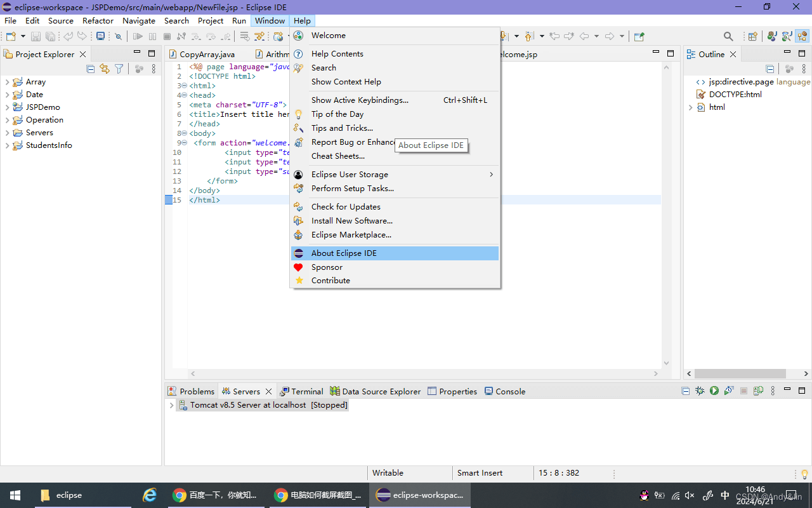Expand the JSPDemo project
This screenshot has width=812, height=508.
coord(7,107)
